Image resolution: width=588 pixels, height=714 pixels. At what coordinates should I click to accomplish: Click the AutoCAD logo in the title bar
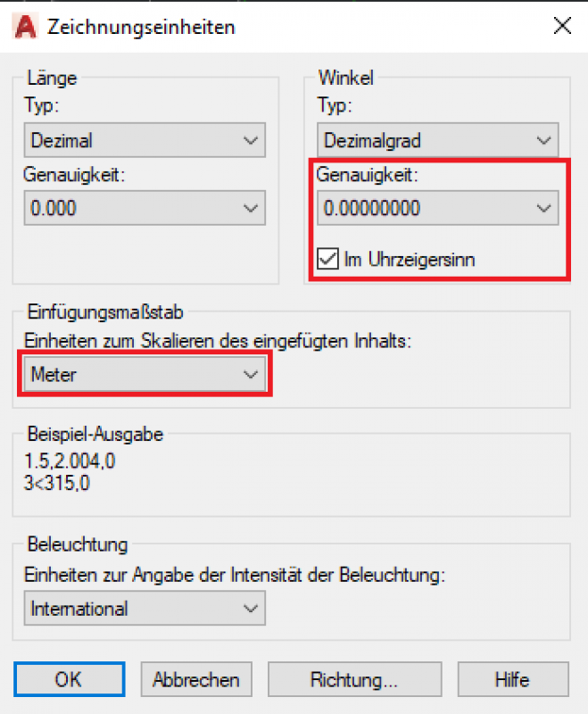click(27, 26)
